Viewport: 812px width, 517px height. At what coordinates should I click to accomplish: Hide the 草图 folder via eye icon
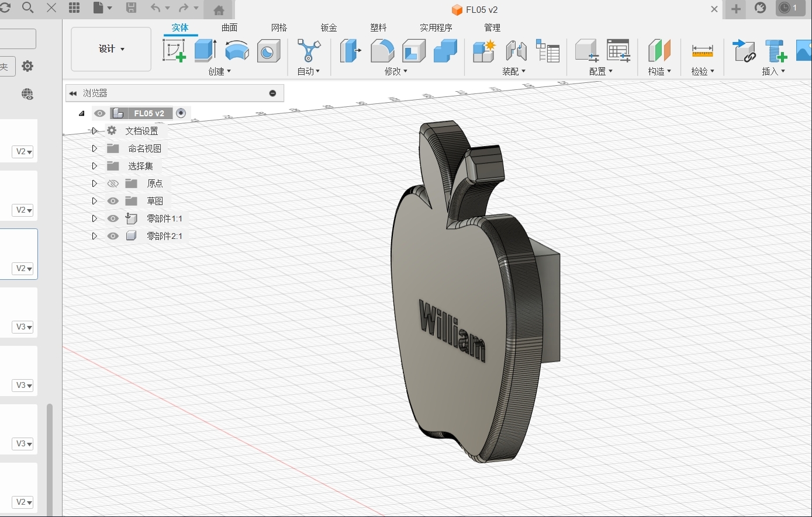pos(113,201)
